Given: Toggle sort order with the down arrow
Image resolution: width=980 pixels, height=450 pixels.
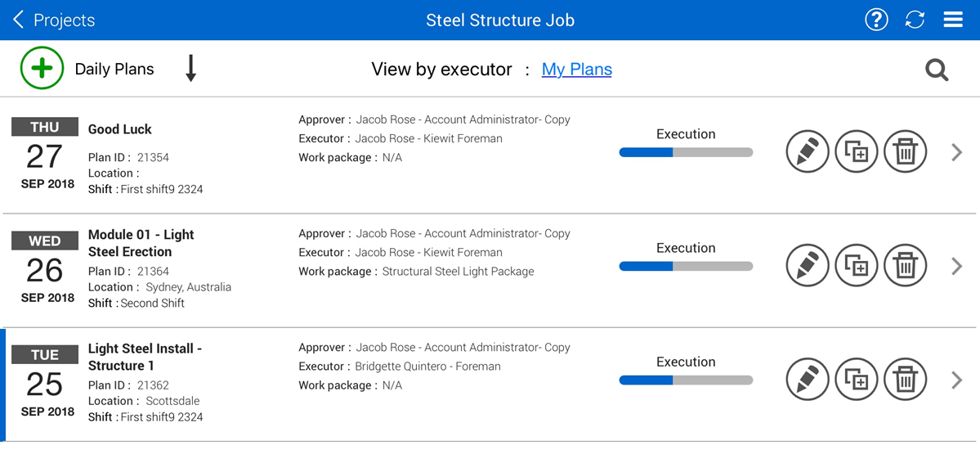Looking at the screenshot, I should coord(190,69).
